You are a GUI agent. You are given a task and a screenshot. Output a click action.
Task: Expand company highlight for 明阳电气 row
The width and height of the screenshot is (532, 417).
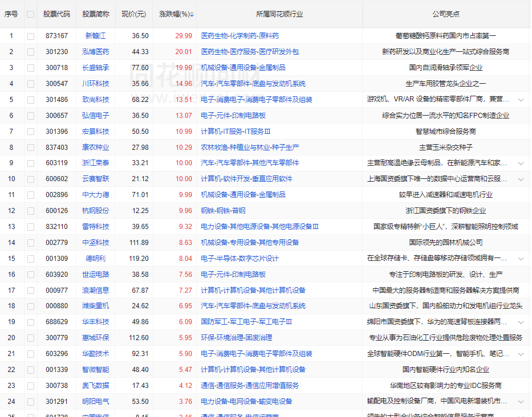point(521,402)
